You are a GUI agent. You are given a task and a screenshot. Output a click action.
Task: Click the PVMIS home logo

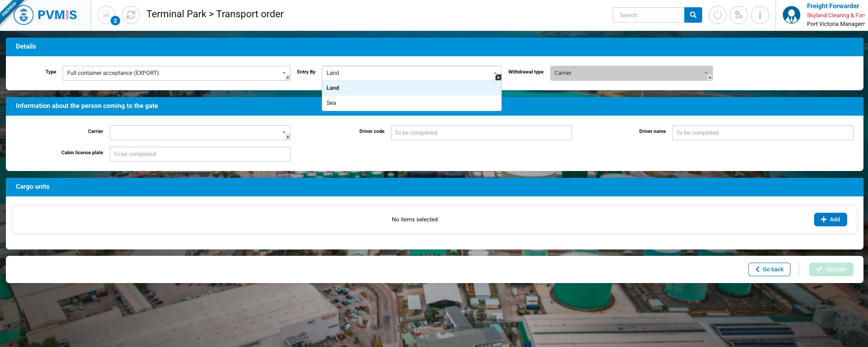tap(45, 15)
